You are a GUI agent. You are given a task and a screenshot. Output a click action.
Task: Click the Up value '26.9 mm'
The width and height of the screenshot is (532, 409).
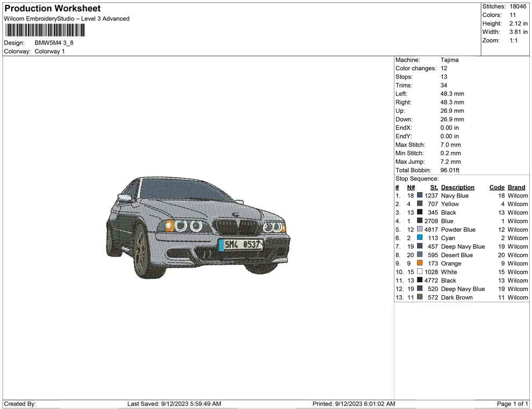click(x=452, y=111)
